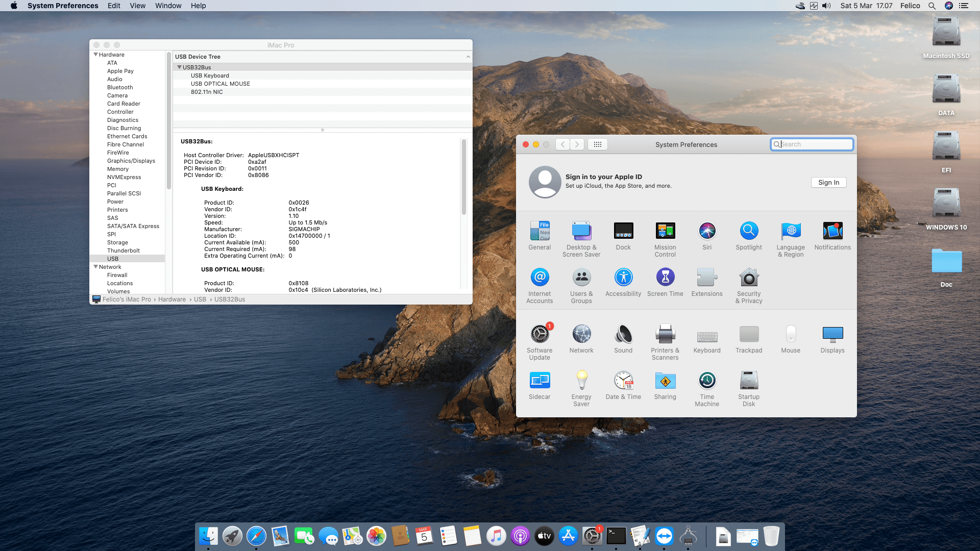Open the Apple menu
This screenshot has width=980, height=551.
(14, 6)
